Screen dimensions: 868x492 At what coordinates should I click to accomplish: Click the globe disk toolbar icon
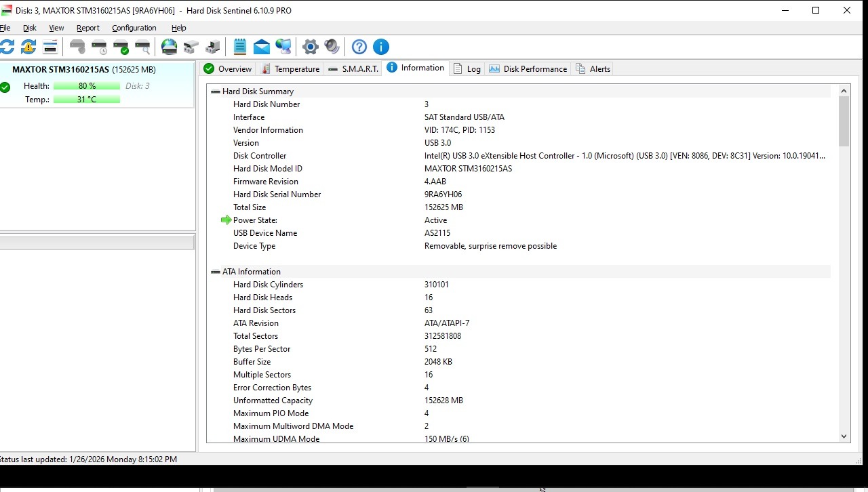(x=169, y=47)
